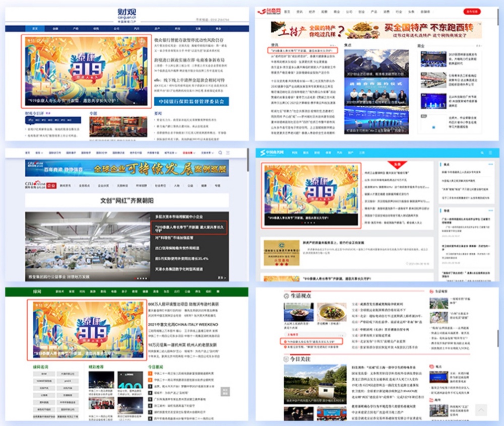504x426 pixels.
Task: Click the back-to-top arrow button at bottom right
Action: pos(481,410)
